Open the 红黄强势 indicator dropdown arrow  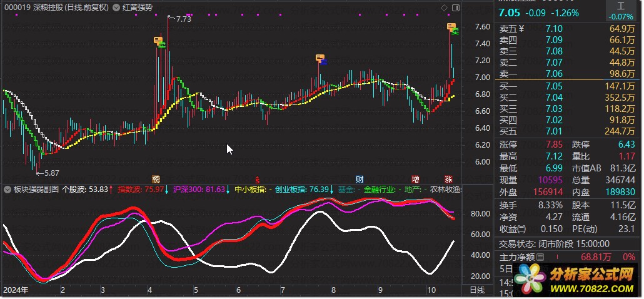click(x=117, y=8)
